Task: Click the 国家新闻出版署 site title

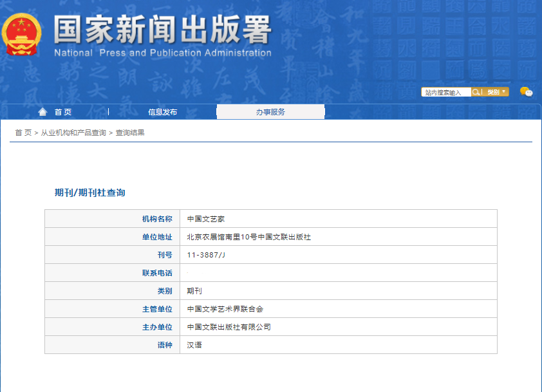Action: 162,30
